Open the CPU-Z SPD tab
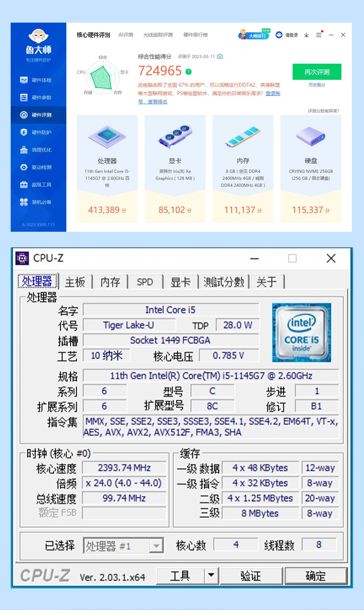Viewport: 364px width, 610px height. click(x=145, y=282)
